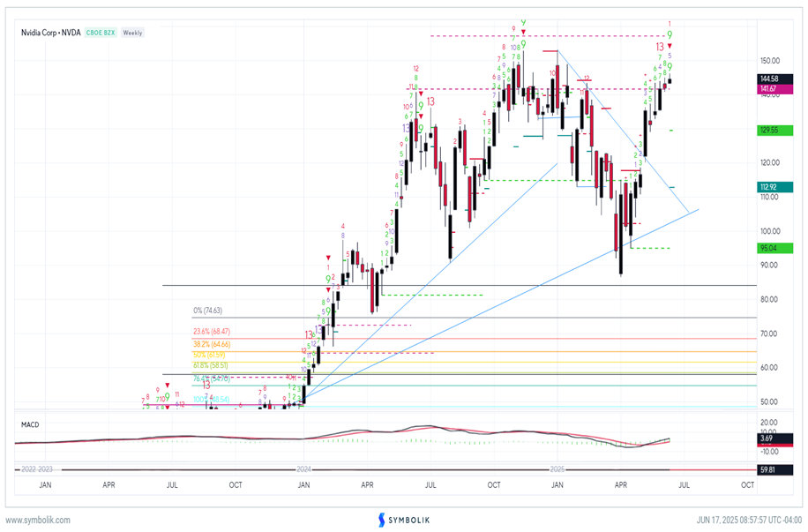Select the purple 13 combo label near January 2024 rally
The height and width of the screenshot is (532, 808).
318,329
